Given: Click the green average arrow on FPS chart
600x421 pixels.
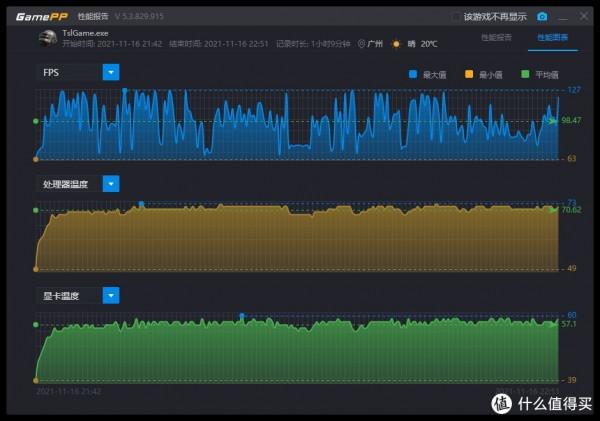Looking at the screenshot, I should (553, 121).
